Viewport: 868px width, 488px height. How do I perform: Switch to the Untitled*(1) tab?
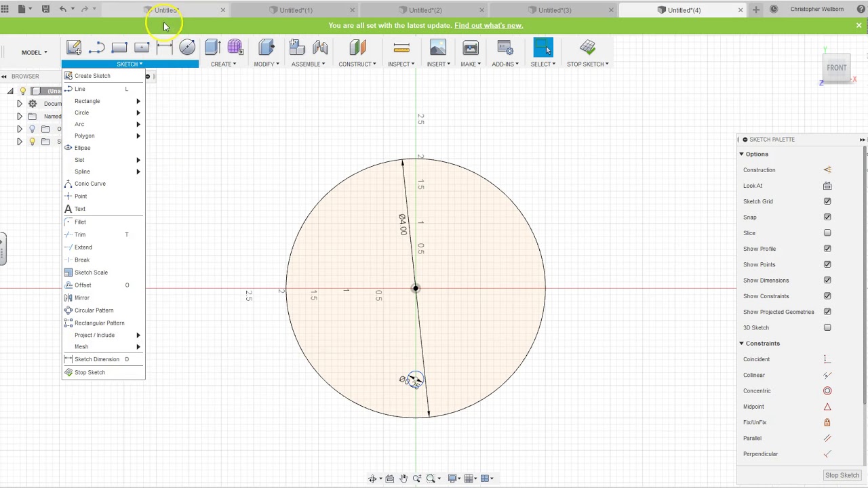pos(296,10)
